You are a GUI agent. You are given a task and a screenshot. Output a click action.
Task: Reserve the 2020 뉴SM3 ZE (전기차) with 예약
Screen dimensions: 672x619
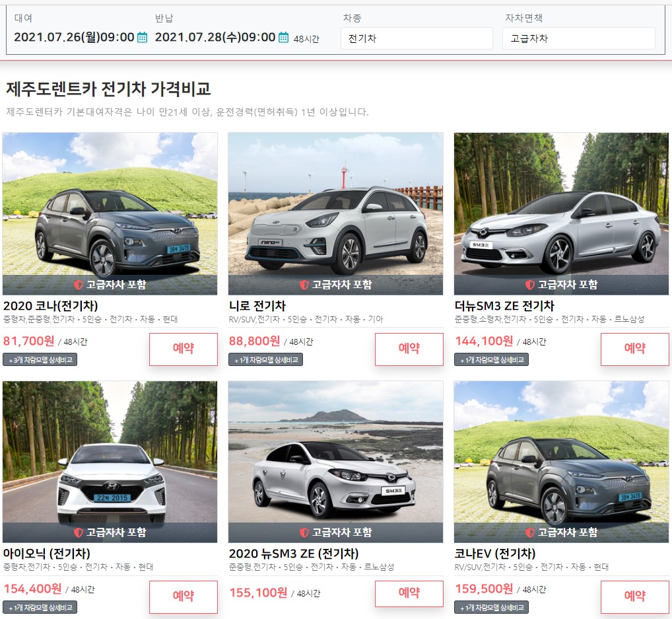[409, 594]
